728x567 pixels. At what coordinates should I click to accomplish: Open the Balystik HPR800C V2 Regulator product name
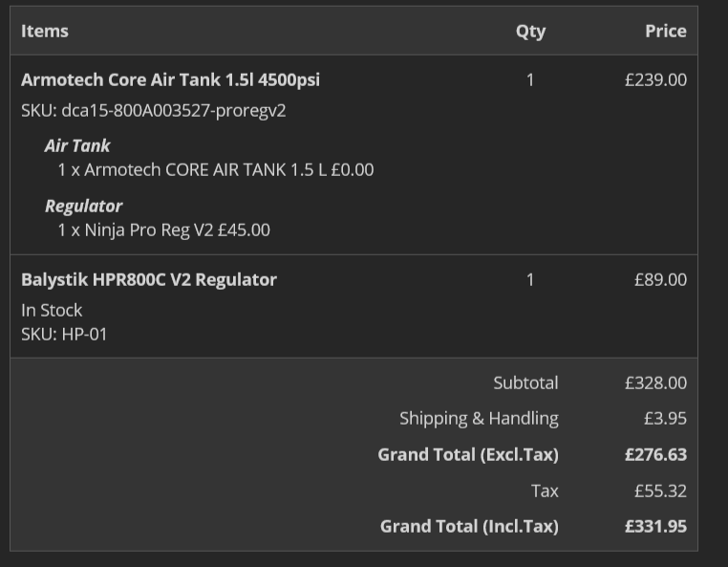click(149, 279)
